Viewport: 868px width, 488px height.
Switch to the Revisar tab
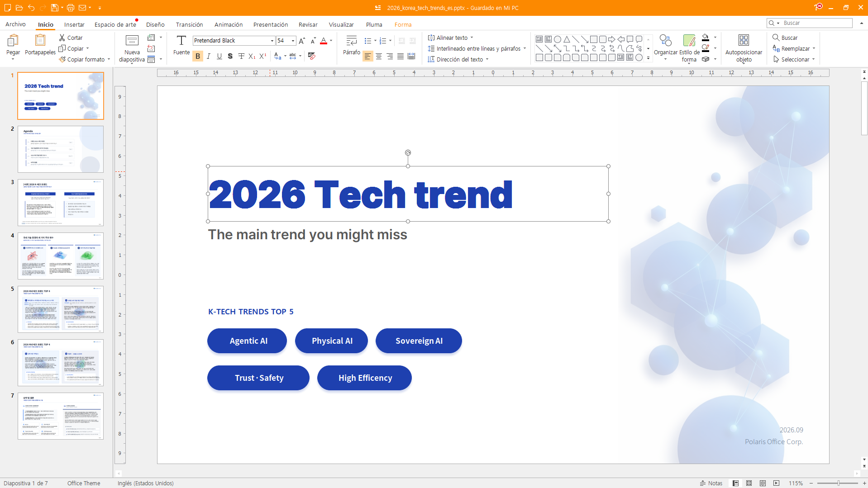[308, 24]
